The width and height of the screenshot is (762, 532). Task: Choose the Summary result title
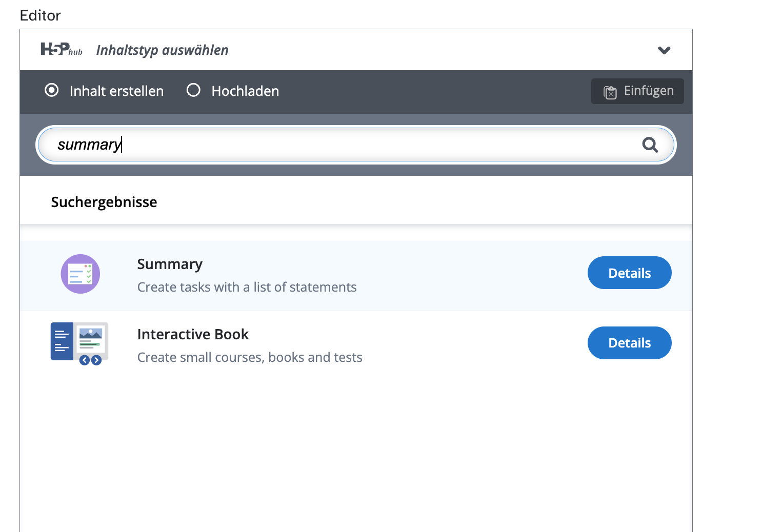point(170,264)
